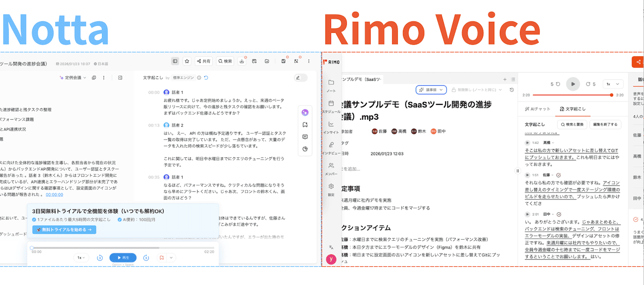Skip forward 3 seconds in Notta player
The height and width of the screenshot is (285, 644).
(146, 258)
